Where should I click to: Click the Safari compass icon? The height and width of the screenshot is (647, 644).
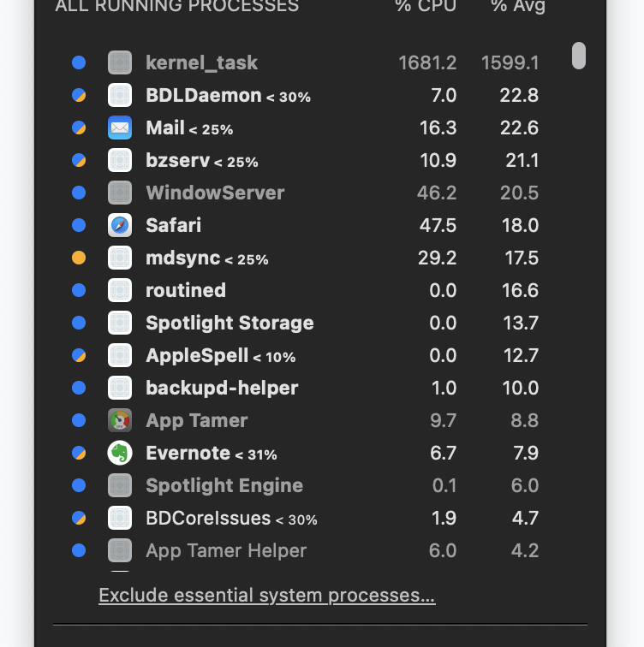pyautogui.click(x=120, y=225)
